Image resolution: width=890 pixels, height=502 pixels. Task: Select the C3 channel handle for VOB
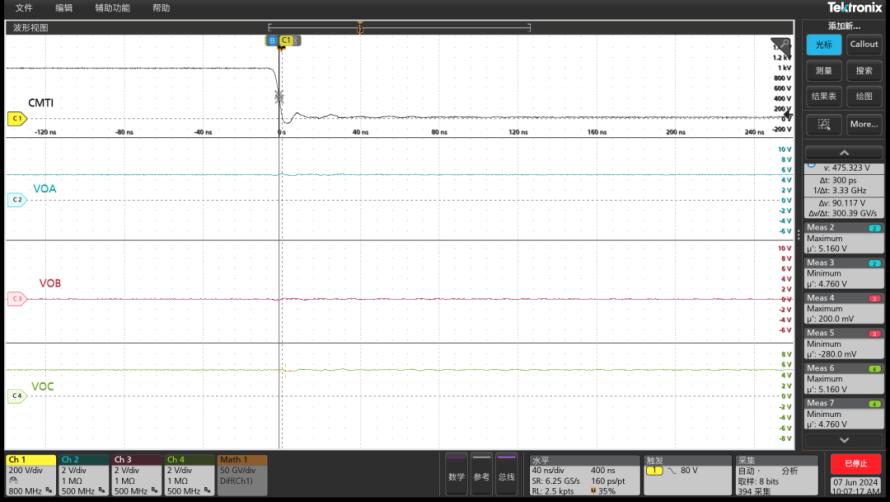click(x=17, y=299)
